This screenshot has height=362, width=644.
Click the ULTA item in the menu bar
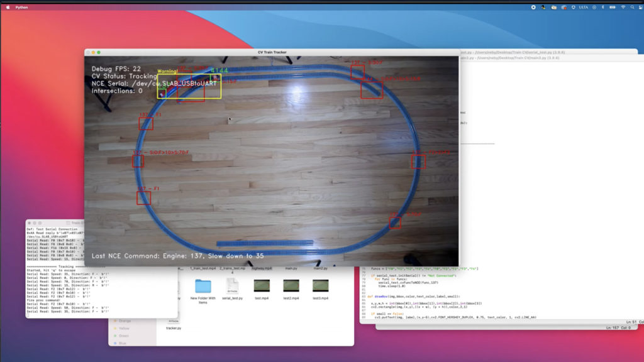584,6
